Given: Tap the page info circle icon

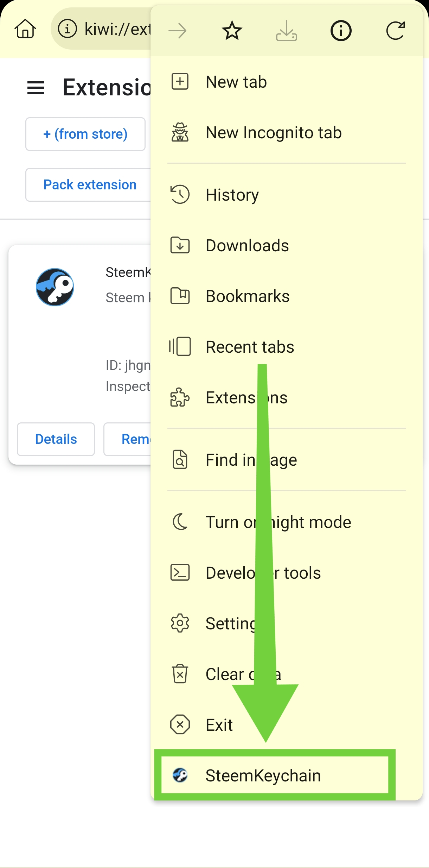Looking at the screenshot, I should pyautogui.click(x=341, y=31).
